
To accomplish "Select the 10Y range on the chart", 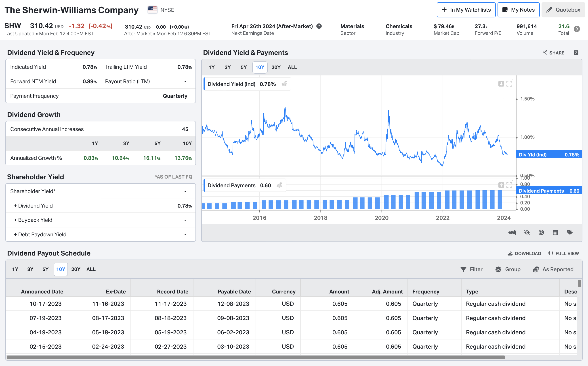I will pyautogui.click(x=260, y=67).
